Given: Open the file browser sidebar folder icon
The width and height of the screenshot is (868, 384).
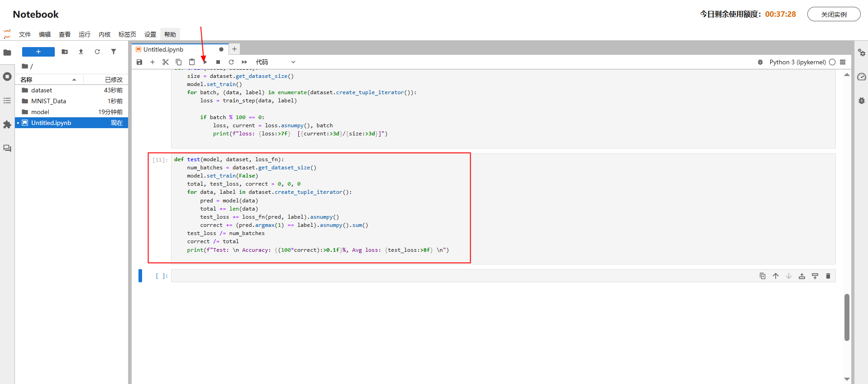Looking at the screenshot, I should coord(7,53).
